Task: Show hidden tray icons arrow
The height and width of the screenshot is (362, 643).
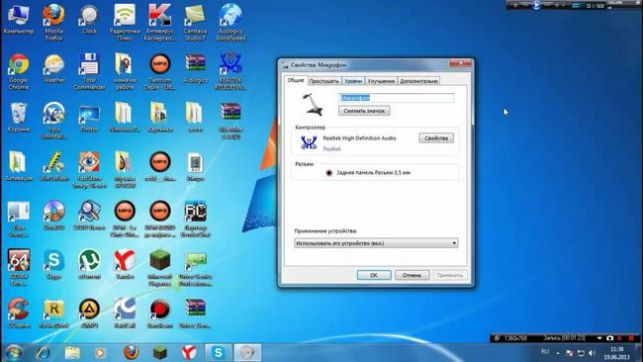Action: [x=558, y=353]
